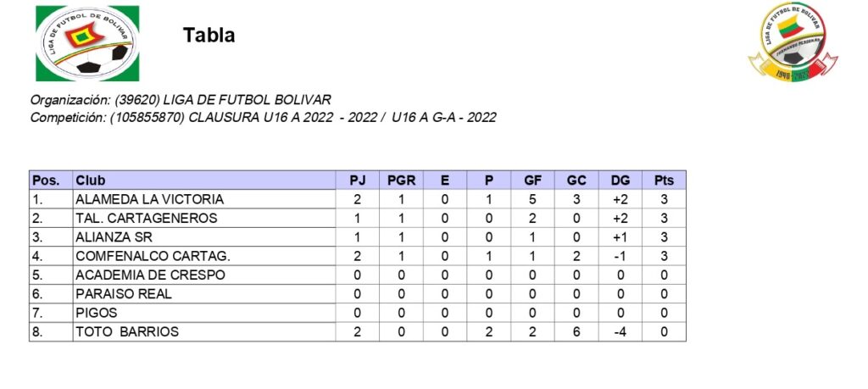Click the GF column header
Image resolution: width=868 pixels, height=389 pixels.
[x=533, y=181]
